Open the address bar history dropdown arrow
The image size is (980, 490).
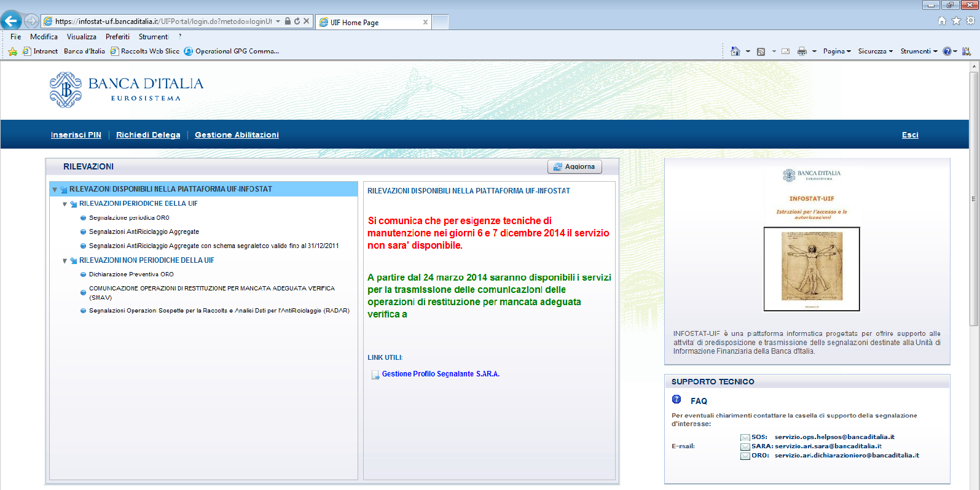click(x=278, y=21)
